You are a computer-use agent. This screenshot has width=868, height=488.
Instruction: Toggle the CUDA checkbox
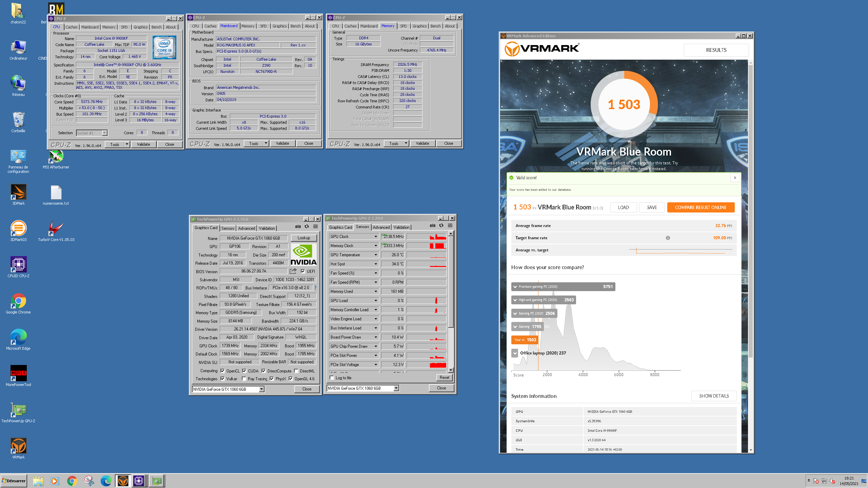[244, 371]
